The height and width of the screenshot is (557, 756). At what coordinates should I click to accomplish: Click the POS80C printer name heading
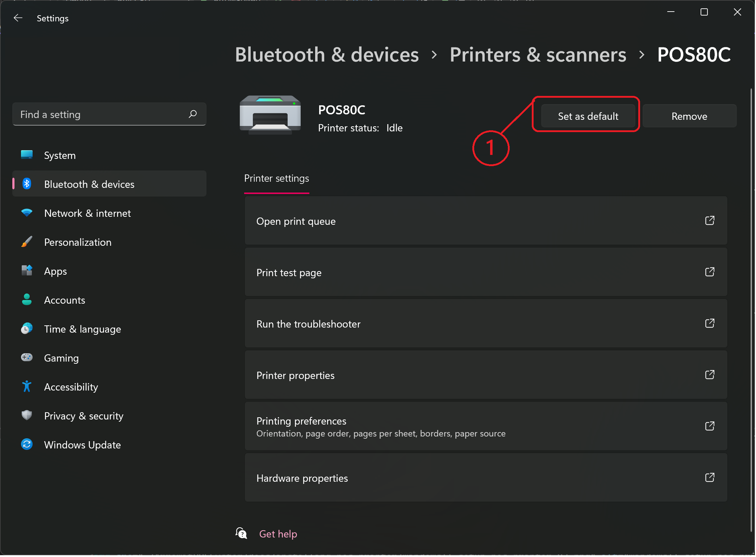tap(342, 110)
